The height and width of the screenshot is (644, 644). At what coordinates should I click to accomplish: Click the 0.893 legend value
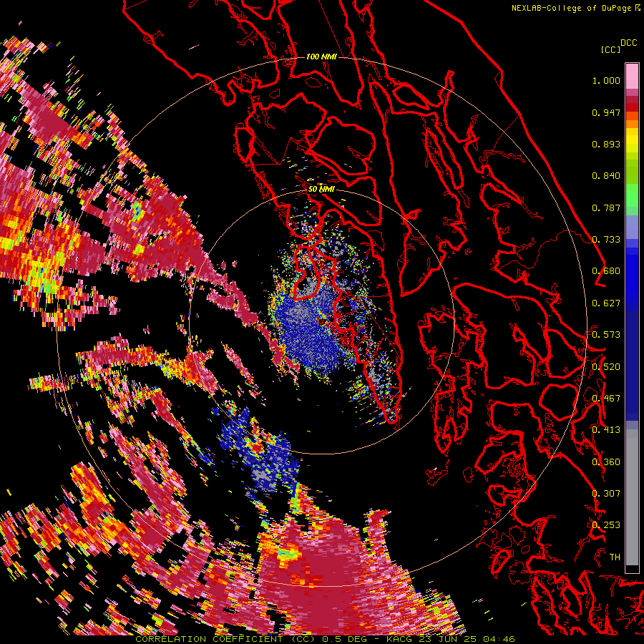[606, 144]
